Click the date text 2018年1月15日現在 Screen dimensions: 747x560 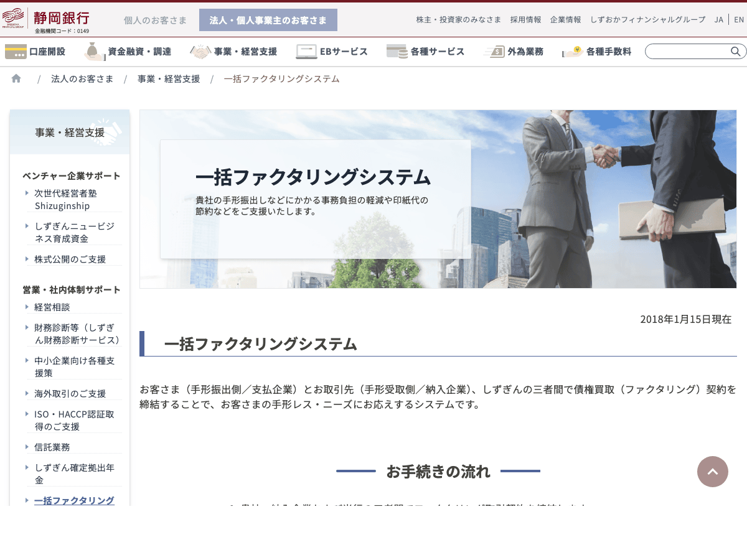(x=685, y=319)
